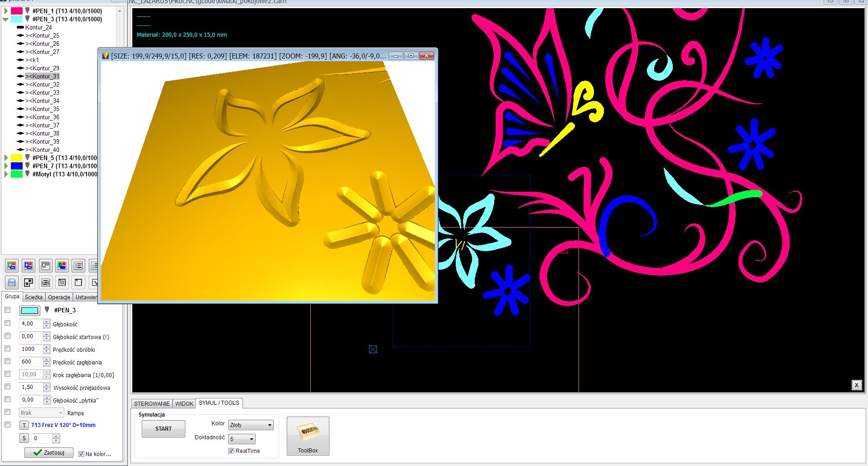Click the 3D preview window title icon

tap(106, 56)
